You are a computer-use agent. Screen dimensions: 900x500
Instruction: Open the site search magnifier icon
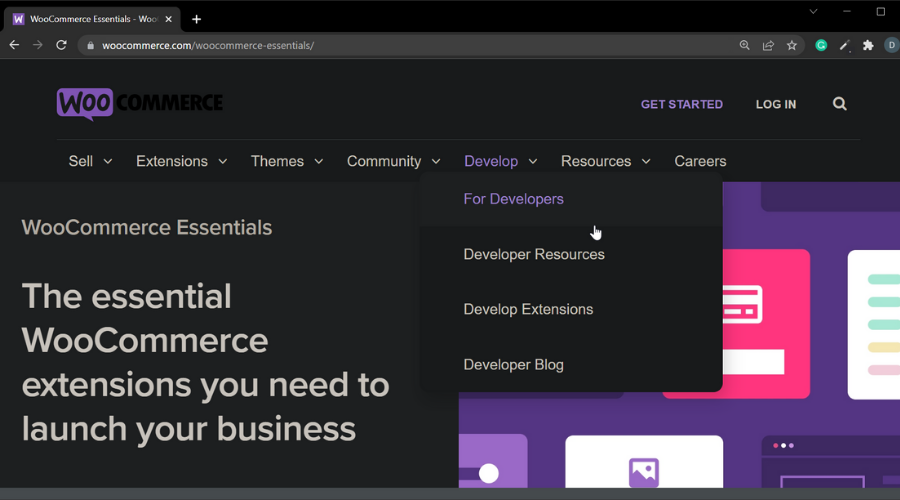coord(840,104)
